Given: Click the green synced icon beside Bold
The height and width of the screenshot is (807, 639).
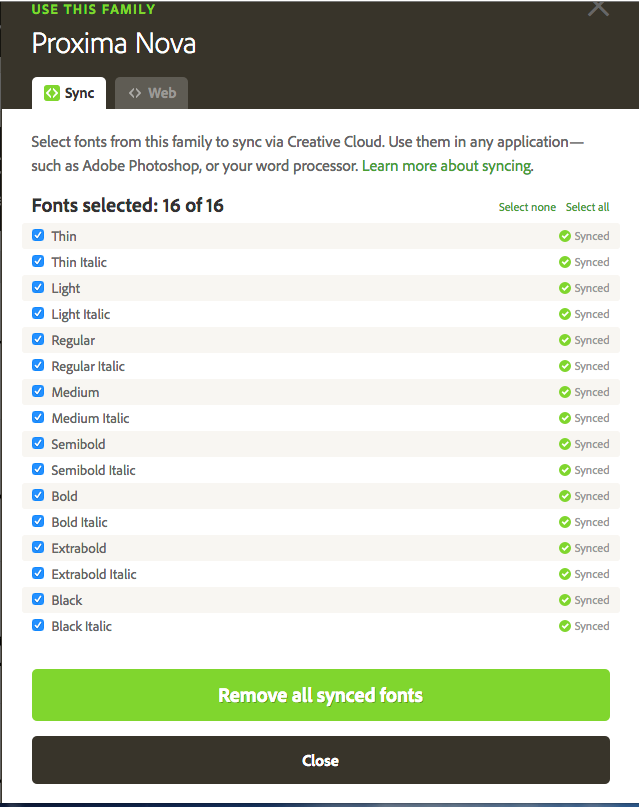Looking at the screenshot, I should pos(565,496).
